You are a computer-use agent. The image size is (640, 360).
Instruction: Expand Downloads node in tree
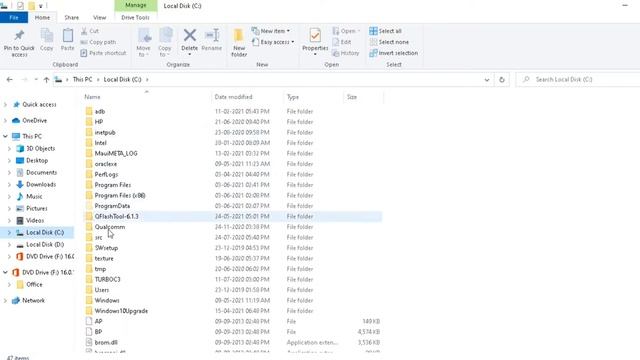click(x=9, y=184)
